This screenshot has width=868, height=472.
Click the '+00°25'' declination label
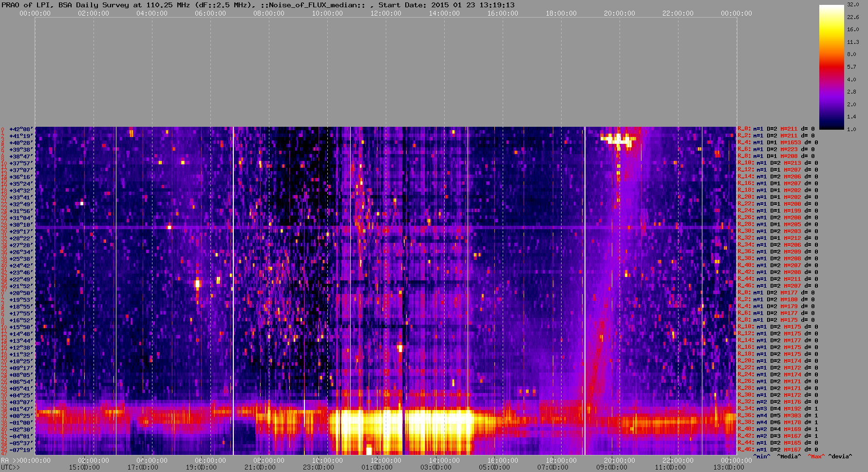click(x=21, y=416)
